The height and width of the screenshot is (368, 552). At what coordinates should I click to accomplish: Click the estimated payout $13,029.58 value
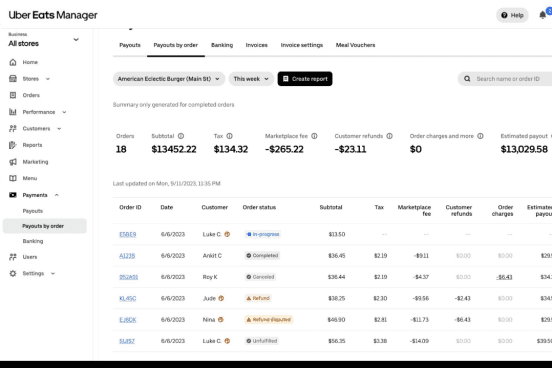pos(524,149)
